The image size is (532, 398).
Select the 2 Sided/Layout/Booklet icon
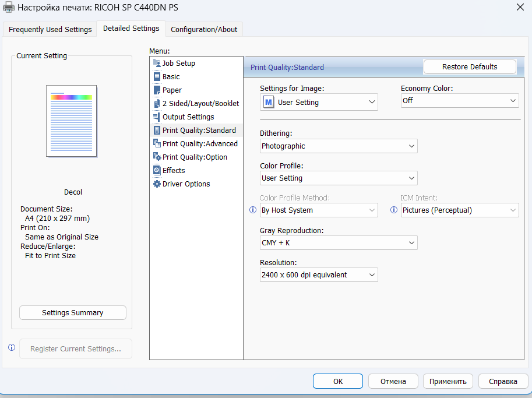[x=157, y=104]
